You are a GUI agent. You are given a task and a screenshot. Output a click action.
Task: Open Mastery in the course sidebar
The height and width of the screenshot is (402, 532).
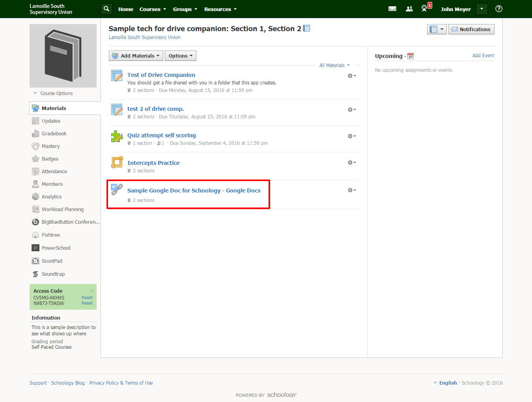pos(50,146)
